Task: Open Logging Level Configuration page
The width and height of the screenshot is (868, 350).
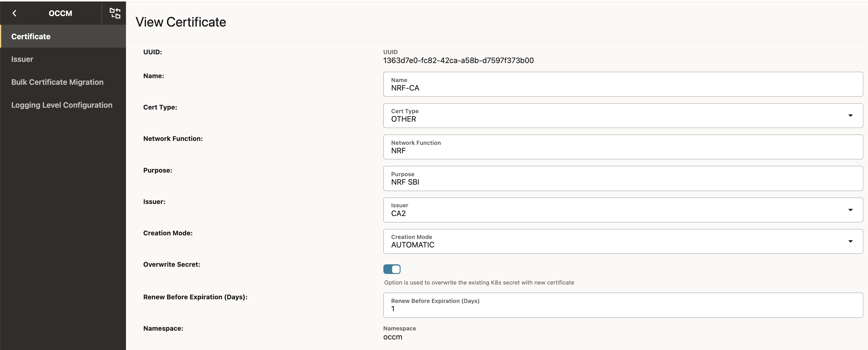Action: (x=62, y=105)
